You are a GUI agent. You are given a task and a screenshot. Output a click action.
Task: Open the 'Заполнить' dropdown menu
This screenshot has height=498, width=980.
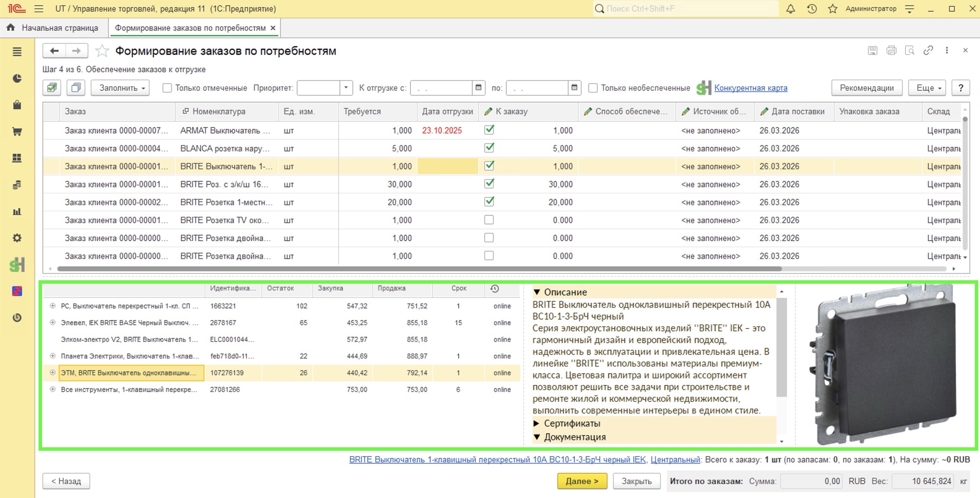120,88
